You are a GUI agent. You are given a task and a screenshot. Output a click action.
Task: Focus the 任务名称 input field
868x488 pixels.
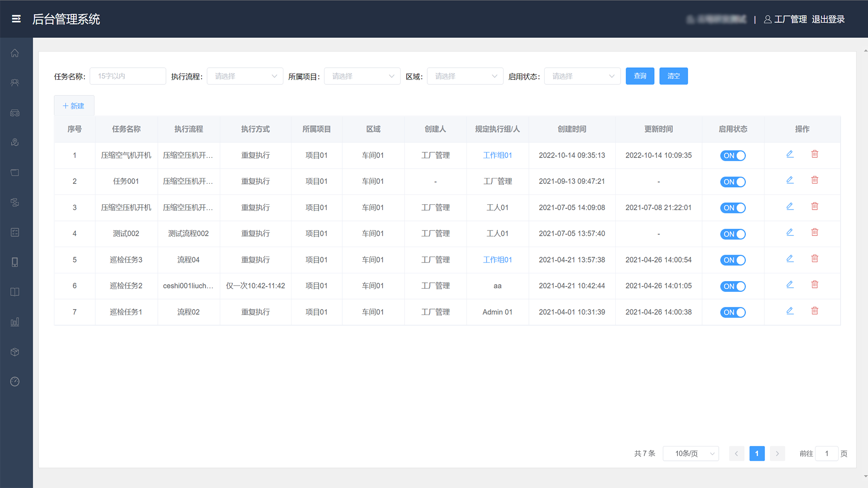point(128,76)
